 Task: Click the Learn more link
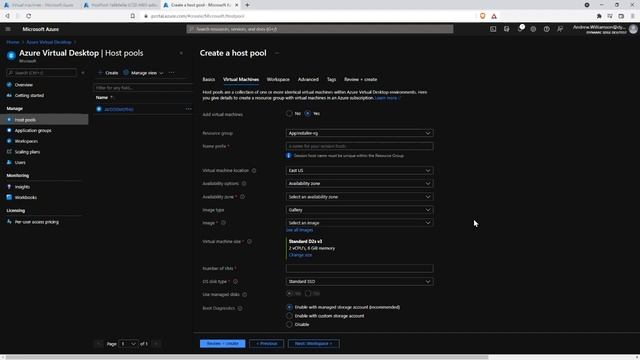pyautogui.click(x=387, y=98)
